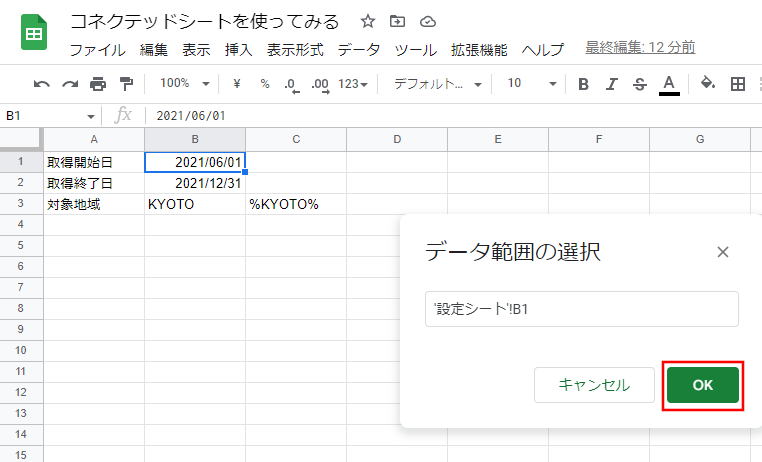Select row 2 header
The image size is (762, 462).
20,183
